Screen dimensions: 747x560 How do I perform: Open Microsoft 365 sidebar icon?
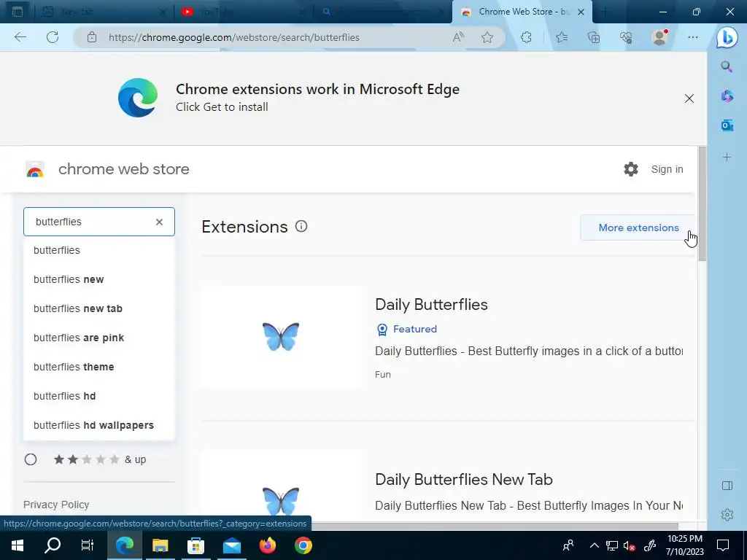pos(727,96)
